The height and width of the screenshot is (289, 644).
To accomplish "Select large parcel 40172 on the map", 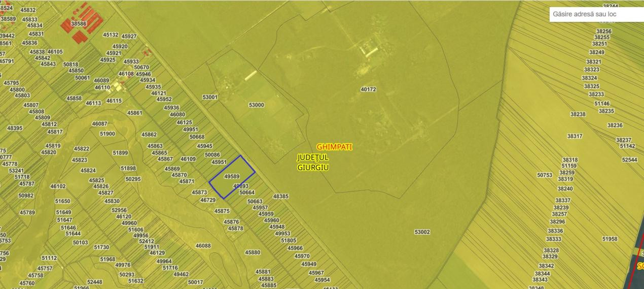I will point(368,89).
